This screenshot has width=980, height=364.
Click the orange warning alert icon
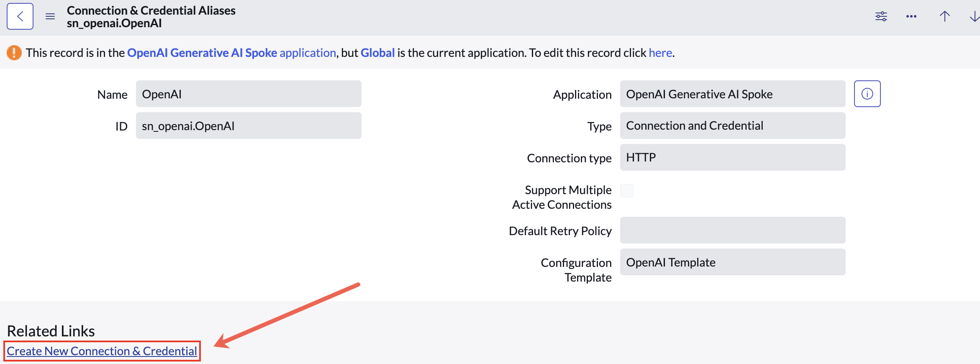point(14,53)
